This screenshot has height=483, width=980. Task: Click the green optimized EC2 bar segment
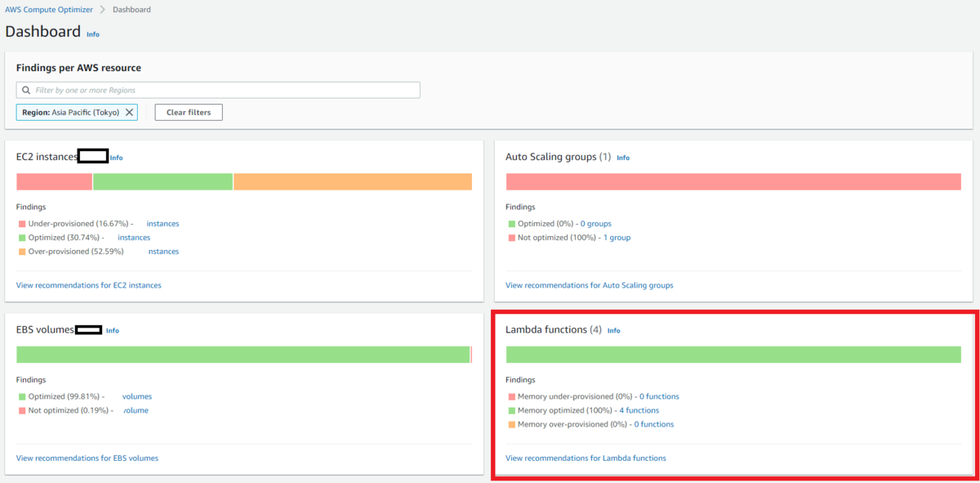click(x=163, y=181)
